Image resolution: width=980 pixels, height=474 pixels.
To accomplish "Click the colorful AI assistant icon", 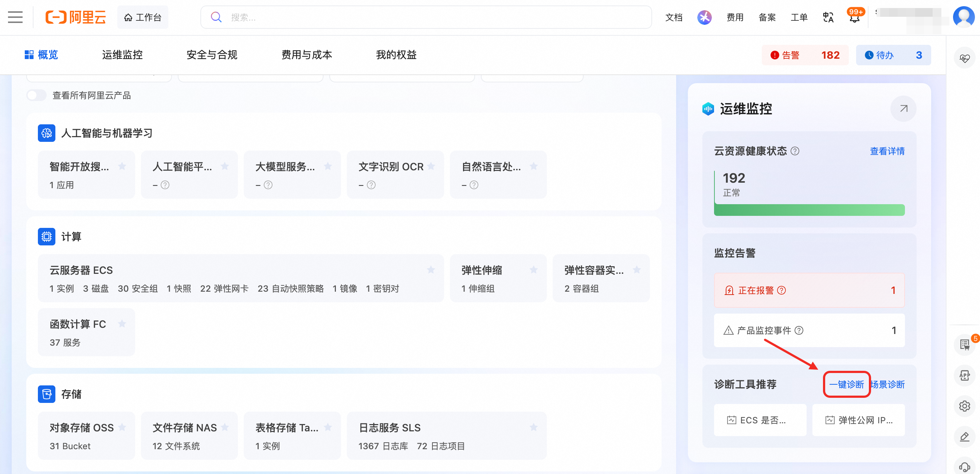I will (x=704, y=17).
